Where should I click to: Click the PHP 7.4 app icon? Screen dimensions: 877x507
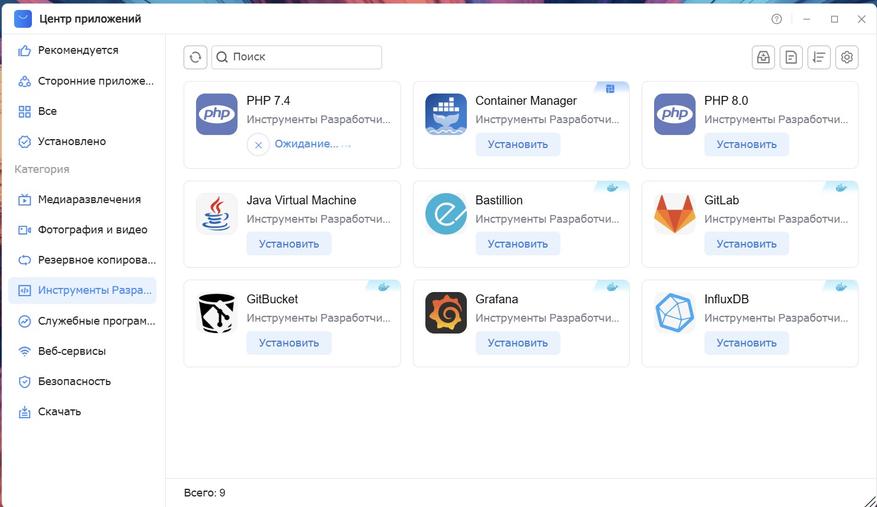point(216,114)
